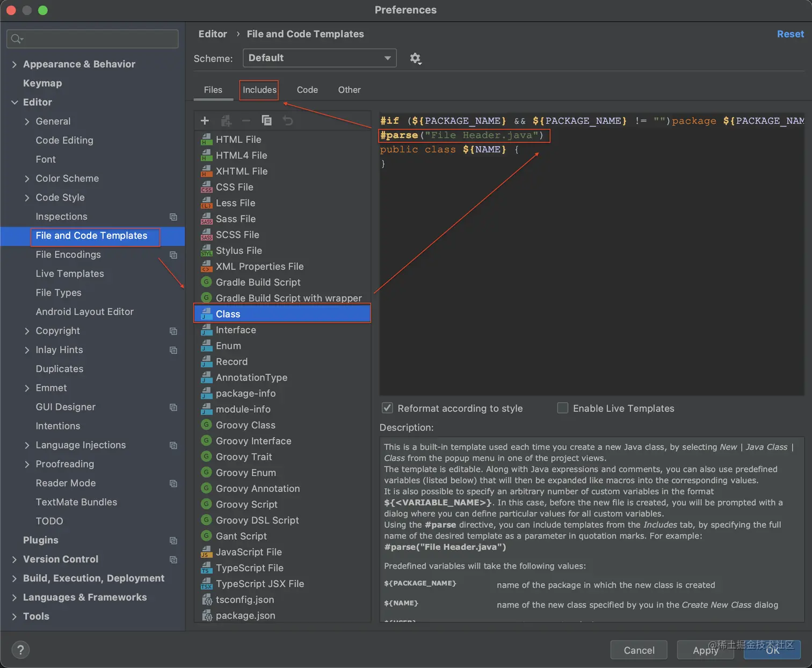This screenshot has width=812, height=668.
Task: Expand the Code Style subsection
Action: pos(27,198)
